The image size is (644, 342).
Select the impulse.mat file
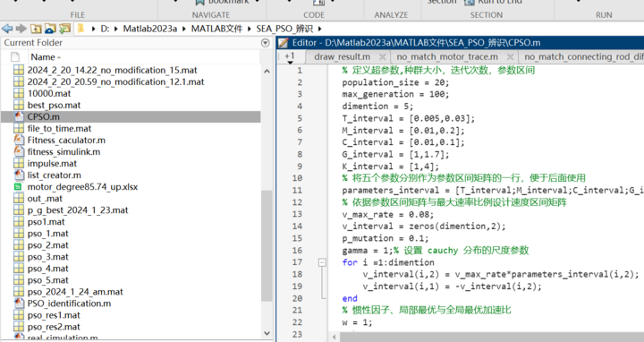[x=52, y=164]
